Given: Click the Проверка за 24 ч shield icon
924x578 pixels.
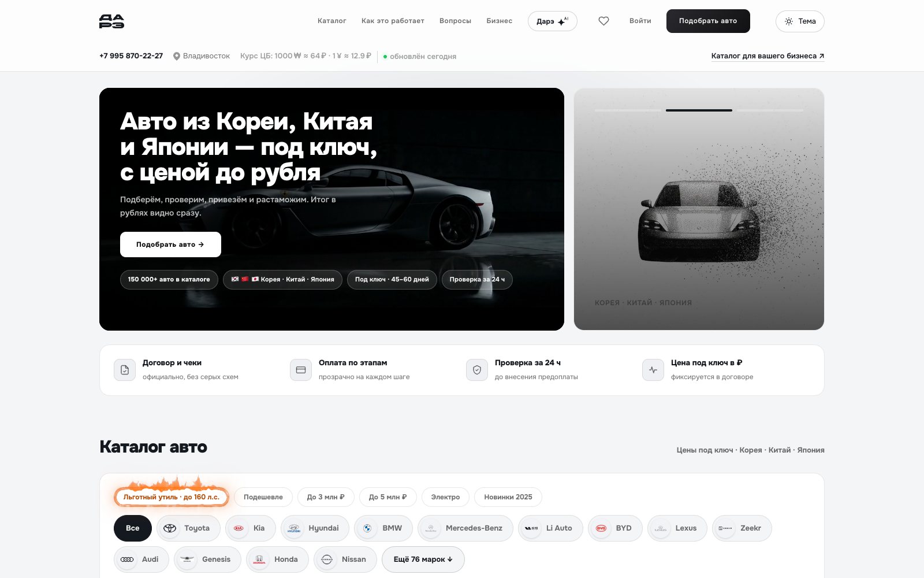Looking at the screenshot, I should pos(477,370).
